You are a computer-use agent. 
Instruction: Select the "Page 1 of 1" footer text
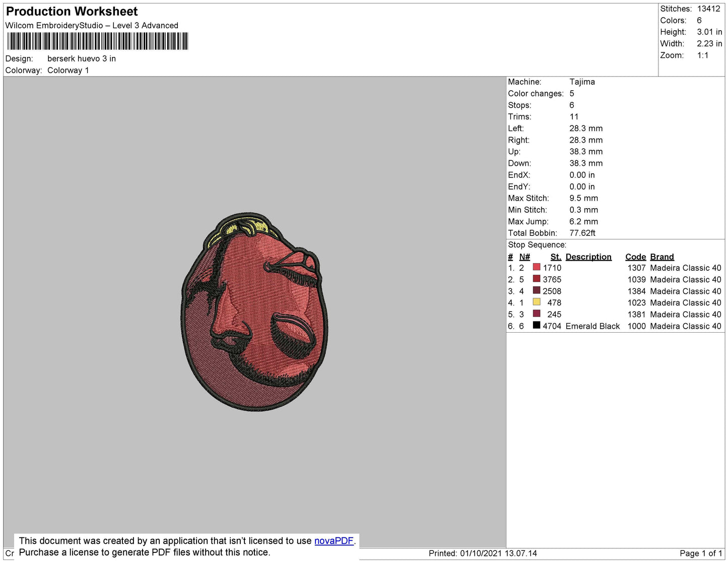701,553
